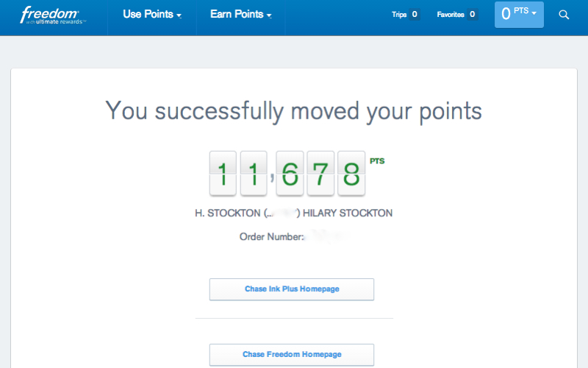Viewport: 588px width, 368px height.
Task: Expand the Use Points menu
Action: click(152, 14)
